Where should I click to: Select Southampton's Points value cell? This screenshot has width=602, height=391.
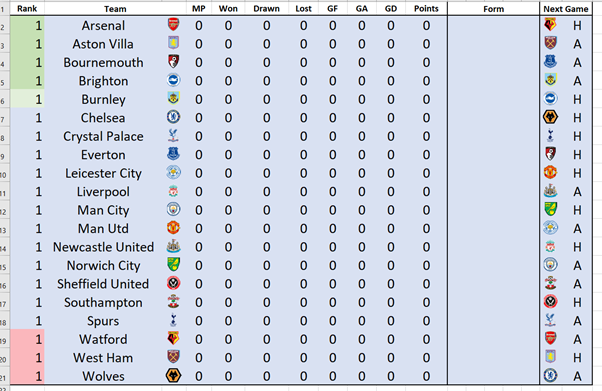click(426, 302)
